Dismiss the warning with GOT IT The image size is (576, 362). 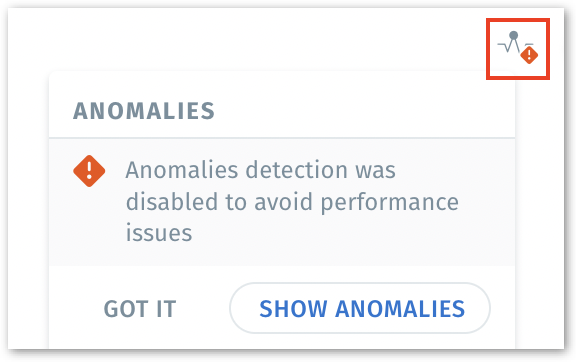(140, 309)
